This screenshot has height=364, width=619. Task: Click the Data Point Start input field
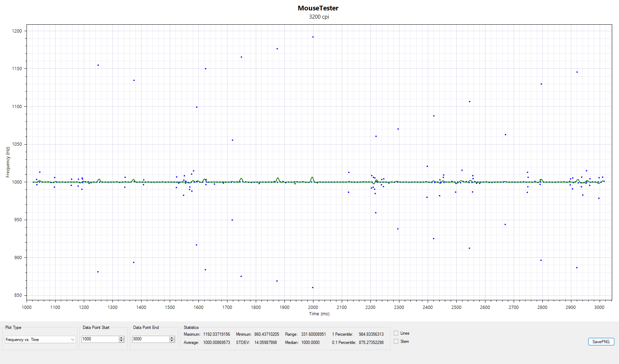tap(100, 339)
